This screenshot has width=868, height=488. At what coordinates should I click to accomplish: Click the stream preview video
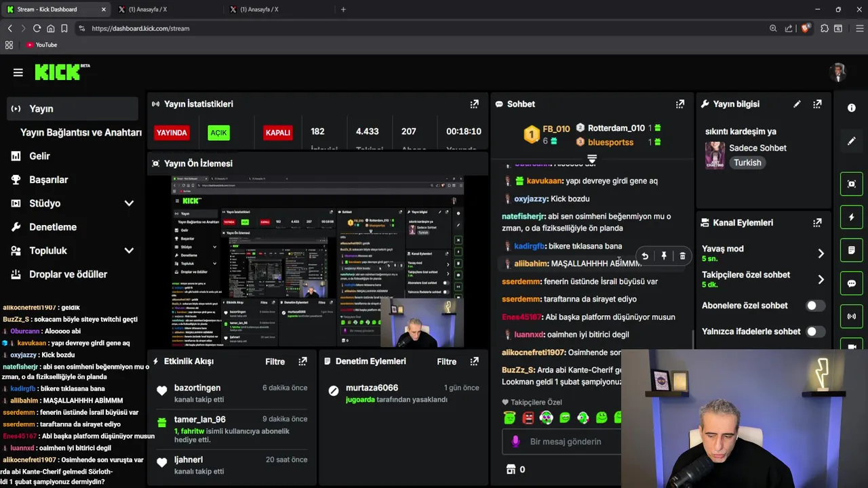pos(317,262)
